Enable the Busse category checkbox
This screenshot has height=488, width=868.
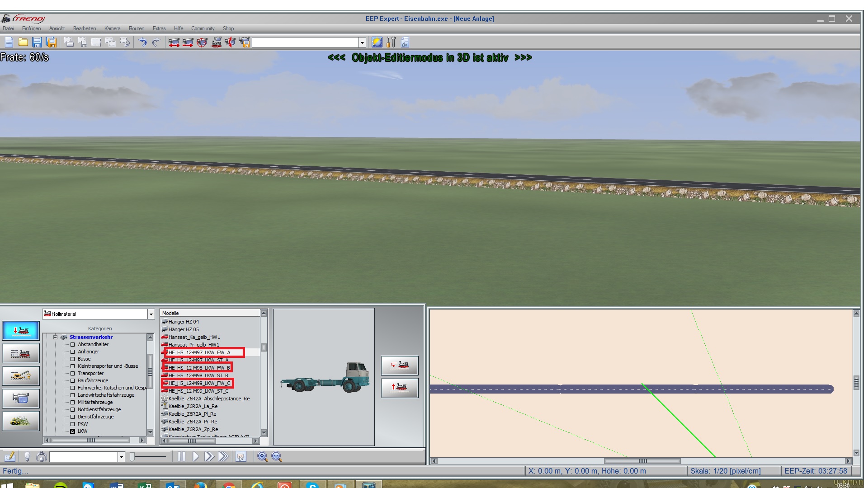point(72,359)
